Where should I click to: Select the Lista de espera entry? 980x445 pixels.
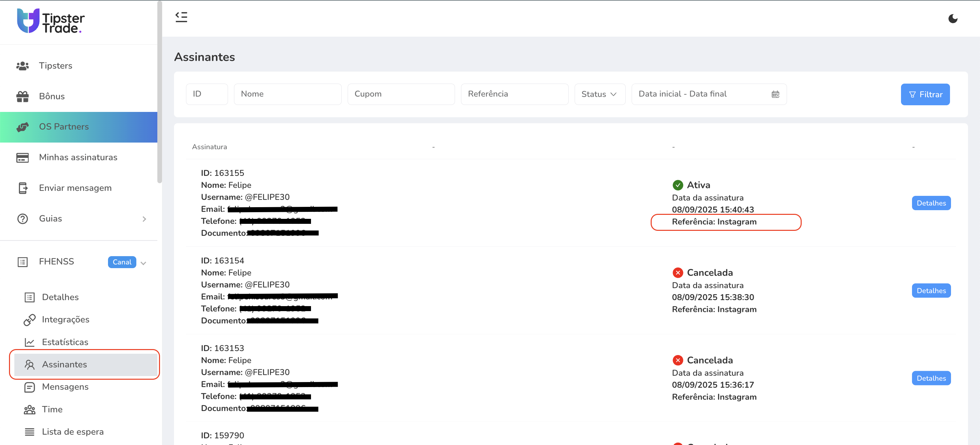click(x=86, y=432)
